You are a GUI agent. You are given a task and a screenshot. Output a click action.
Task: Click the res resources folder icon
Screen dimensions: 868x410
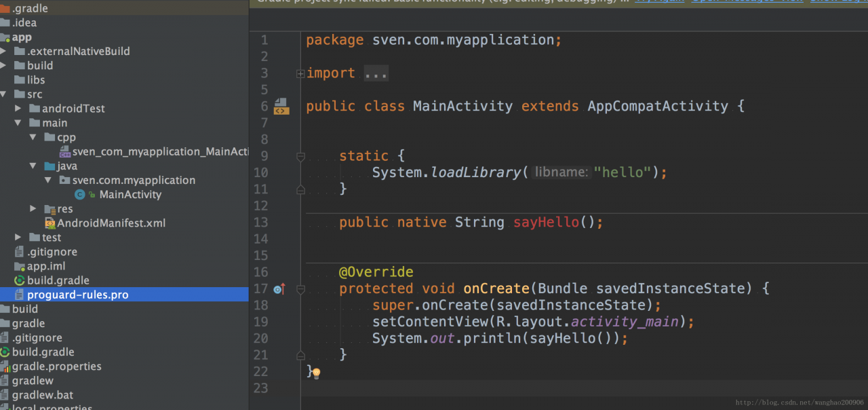coord(50,209)
